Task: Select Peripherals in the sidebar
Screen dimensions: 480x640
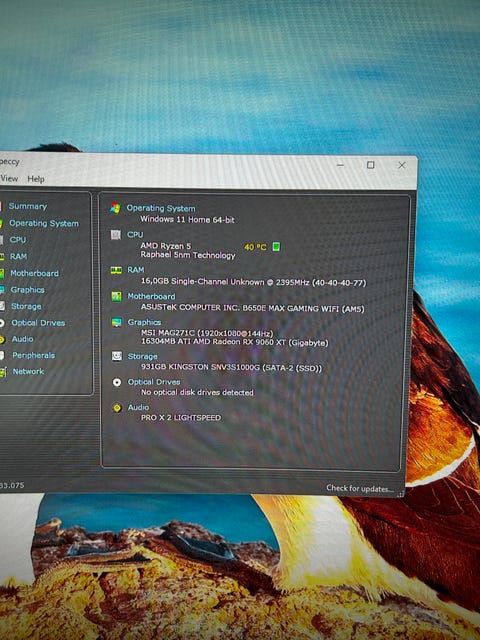Action: pos(33,355)
